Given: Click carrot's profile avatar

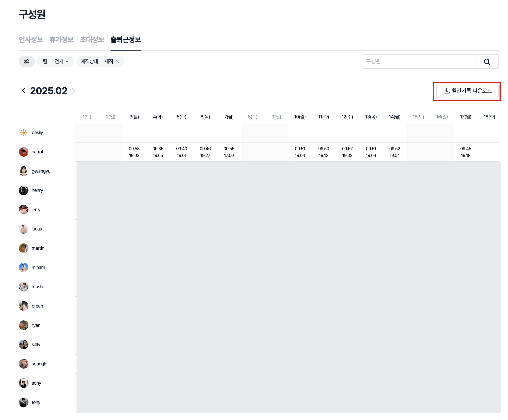Looking at the screenshot, I should (x=23, y=152).
